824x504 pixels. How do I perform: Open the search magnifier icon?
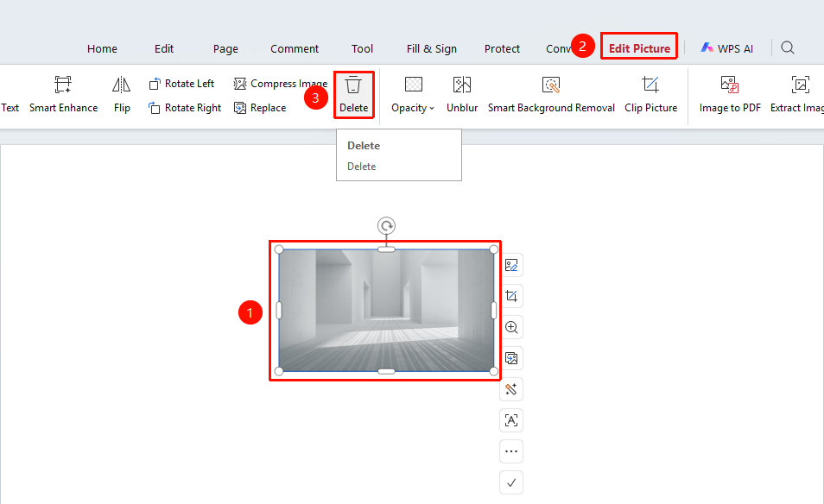(787, 47)
